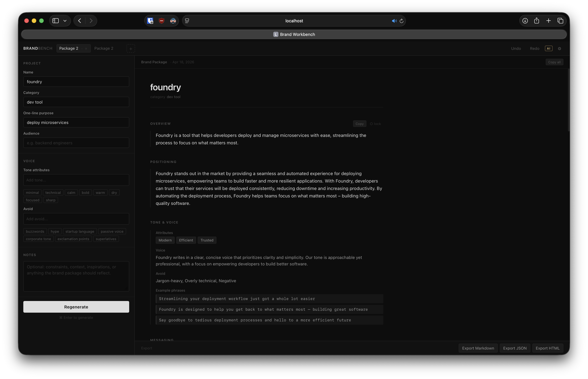Export the package as Markdown
The width and height of the screenshot is (588, 379).
(478, 348)
